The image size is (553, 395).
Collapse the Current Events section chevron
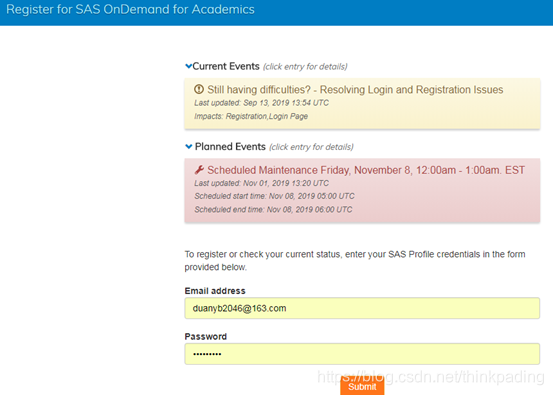(x=189, y=66)
